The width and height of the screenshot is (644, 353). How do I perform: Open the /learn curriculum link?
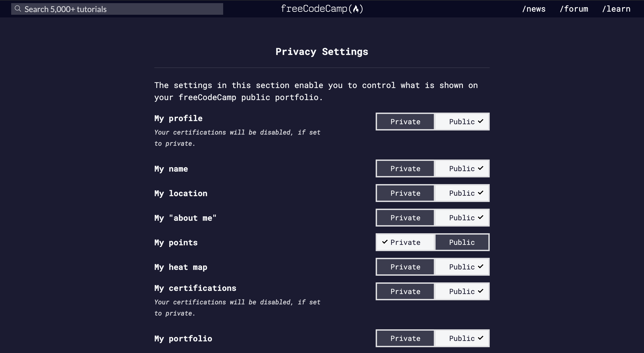pos(616,9)
